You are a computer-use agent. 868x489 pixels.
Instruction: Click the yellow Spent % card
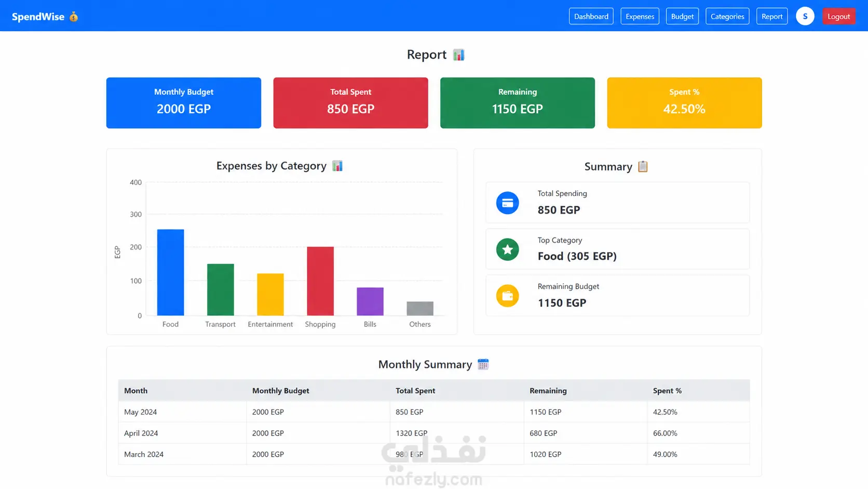coord(684,103)
